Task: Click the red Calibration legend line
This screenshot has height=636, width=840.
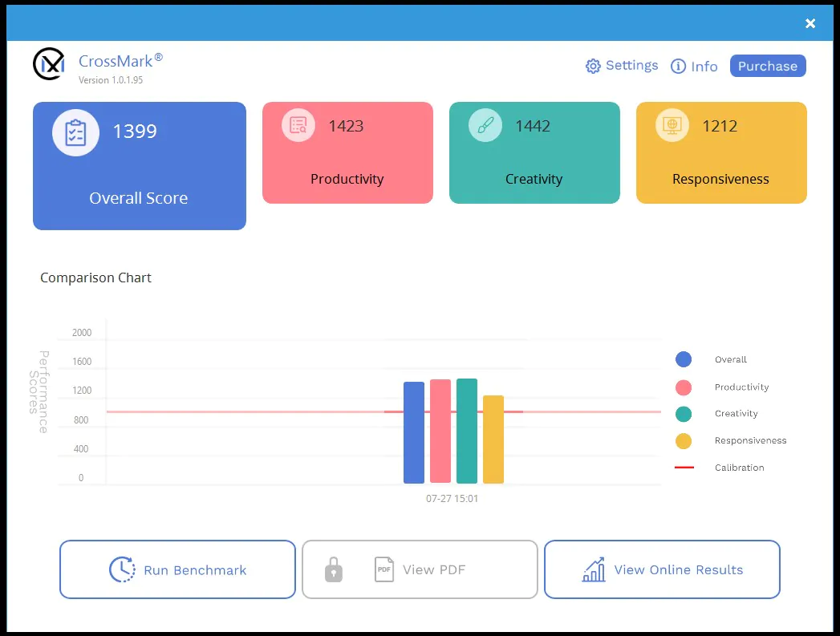Action: point(684,468)
